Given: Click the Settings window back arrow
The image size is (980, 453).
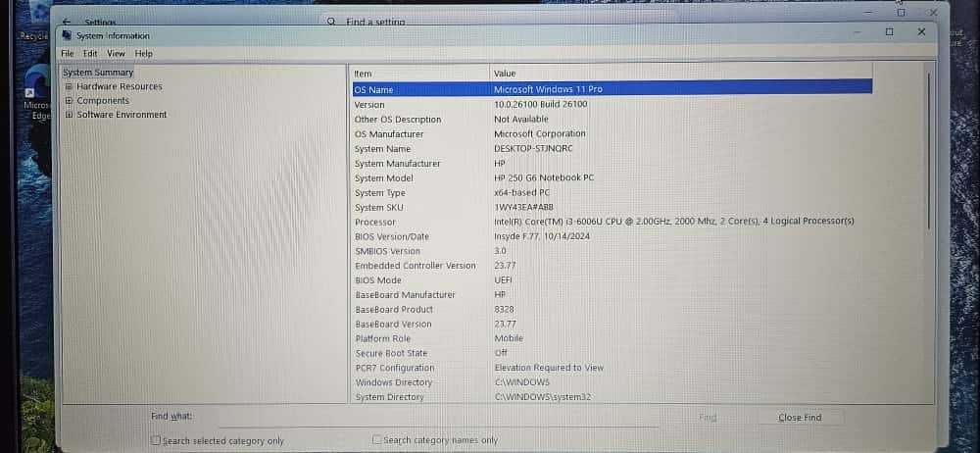Looking at the screenshot, I should [x=67, y=22].
